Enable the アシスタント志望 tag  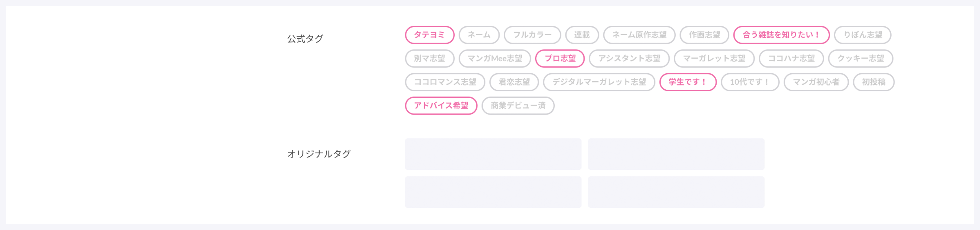tap(629, 59)
